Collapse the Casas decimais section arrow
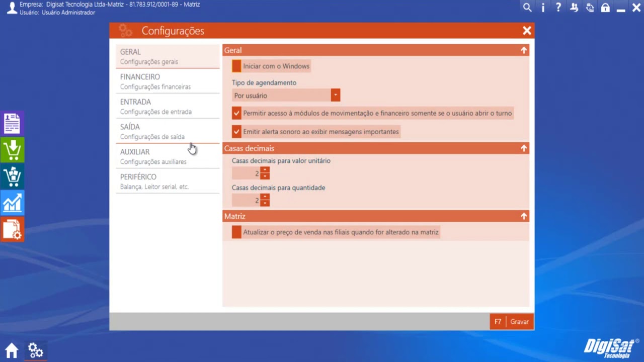The height and width of the screenshot is (362, 644). [524, 148]
